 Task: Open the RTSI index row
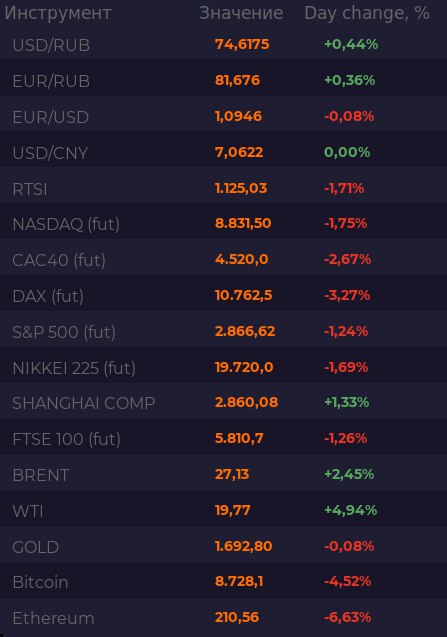pyautogui.click(x=224, y=188)
